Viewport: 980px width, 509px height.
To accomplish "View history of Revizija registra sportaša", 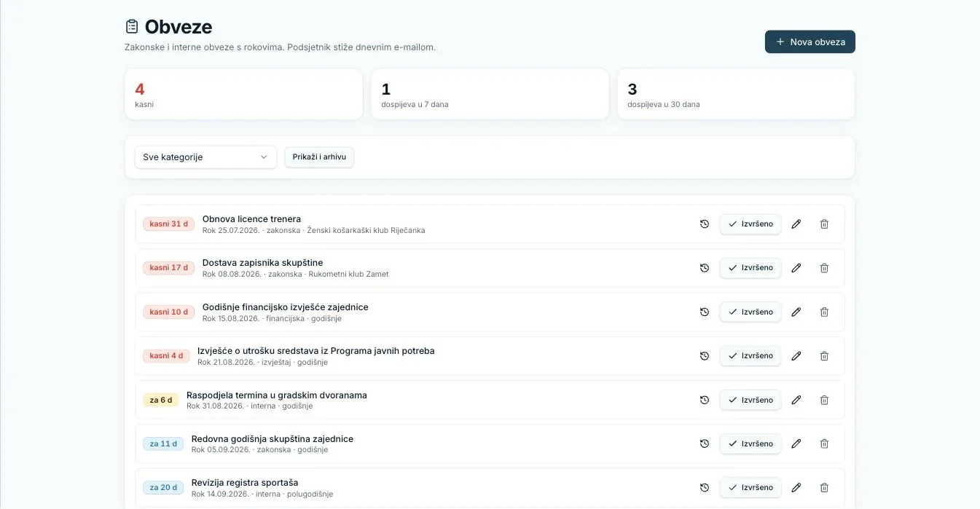I will pyautogui.click(x=704, y=487).
